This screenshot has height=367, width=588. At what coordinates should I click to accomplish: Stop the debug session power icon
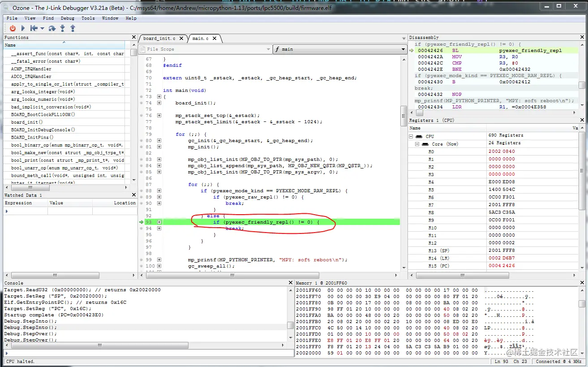click(13, 28)
